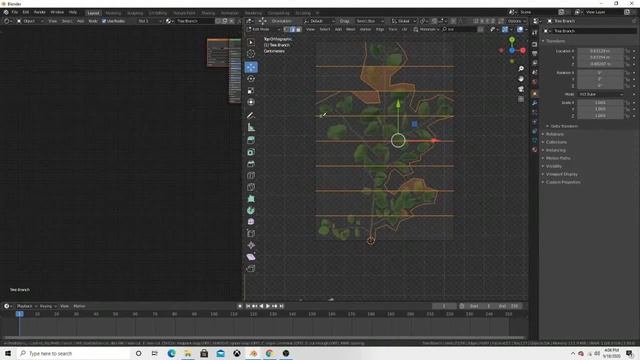Select the Loop Cut tool
640x360 pixels.
pyautogui.click(x=251, y=176)
